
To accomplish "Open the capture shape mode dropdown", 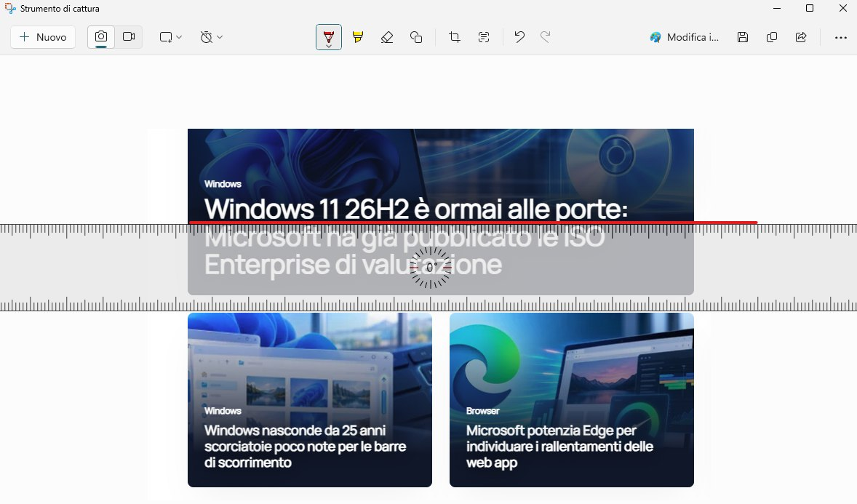I will point(170,37).
